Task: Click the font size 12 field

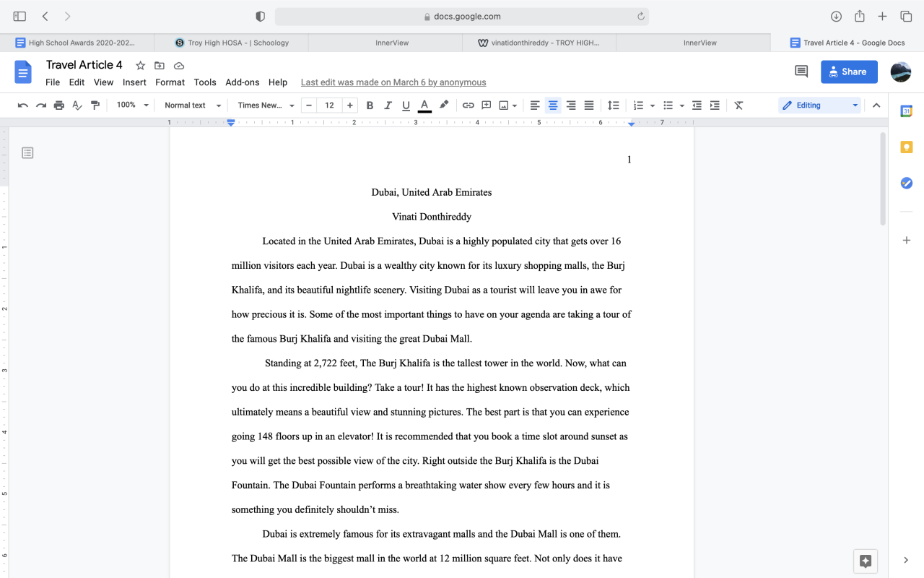Action: (x=329, y=105)
